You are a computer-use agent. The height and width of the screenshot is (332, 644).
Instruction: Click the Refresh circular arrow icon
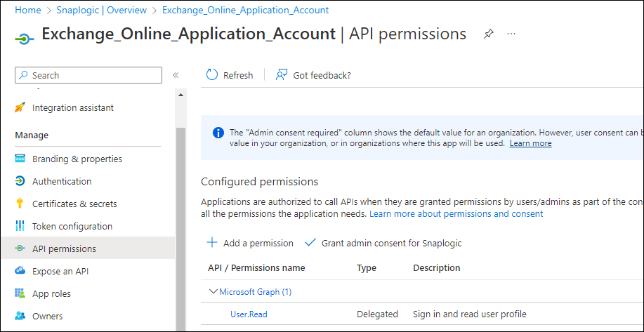212,74
